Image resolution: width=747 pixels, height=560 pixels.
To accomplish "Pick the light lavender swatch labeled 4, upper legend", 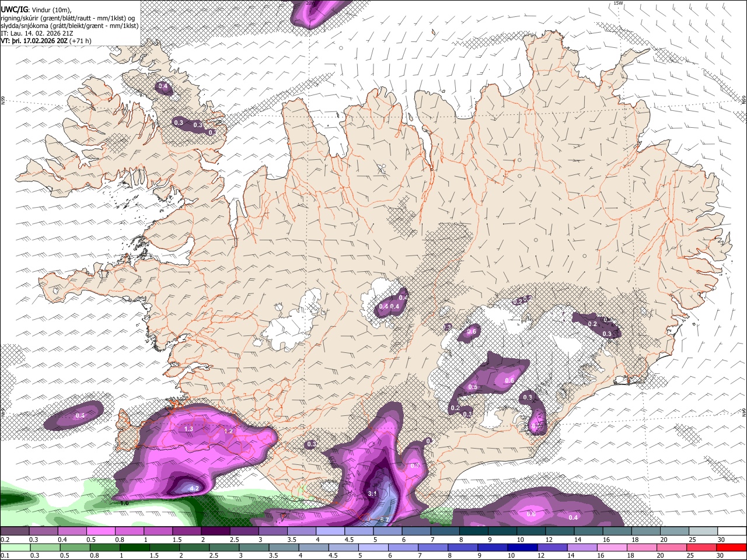I will coord(330,531).
